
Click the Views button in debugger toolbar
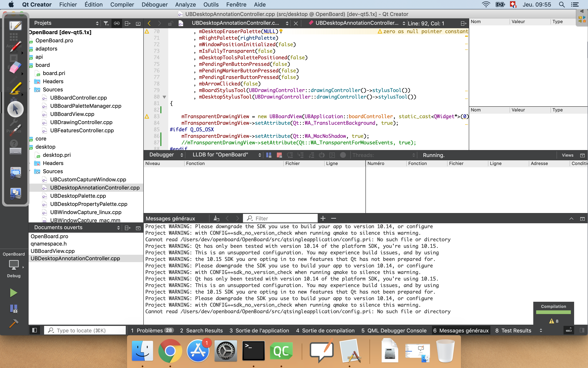[x=567, y=155]
